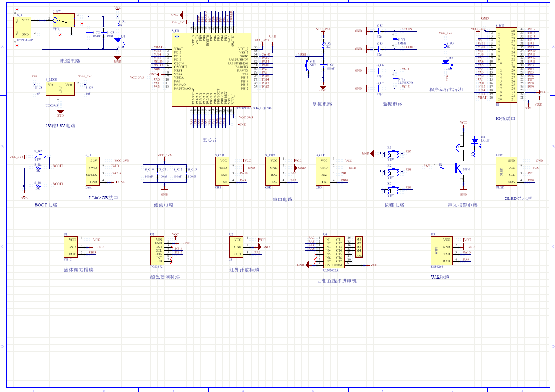Select the STM32F103C8T6 main chip symbol

[211, 70]
